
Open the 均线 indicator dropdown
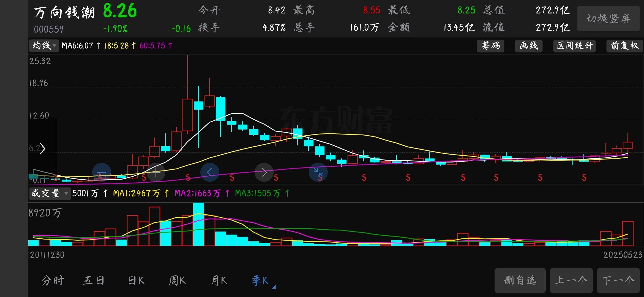(44, 46)
